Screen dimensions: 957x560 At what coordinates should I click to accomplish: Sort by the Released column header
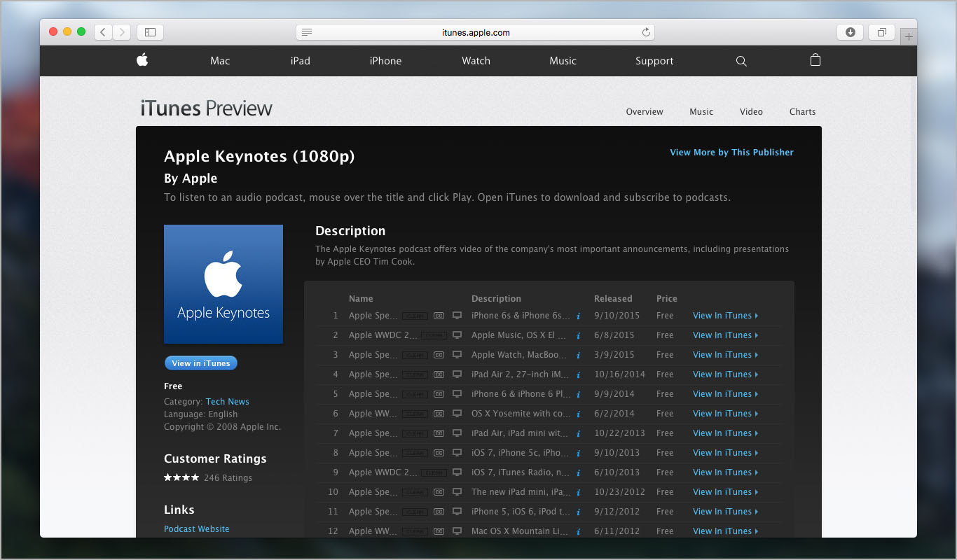(x=613, y=298)
